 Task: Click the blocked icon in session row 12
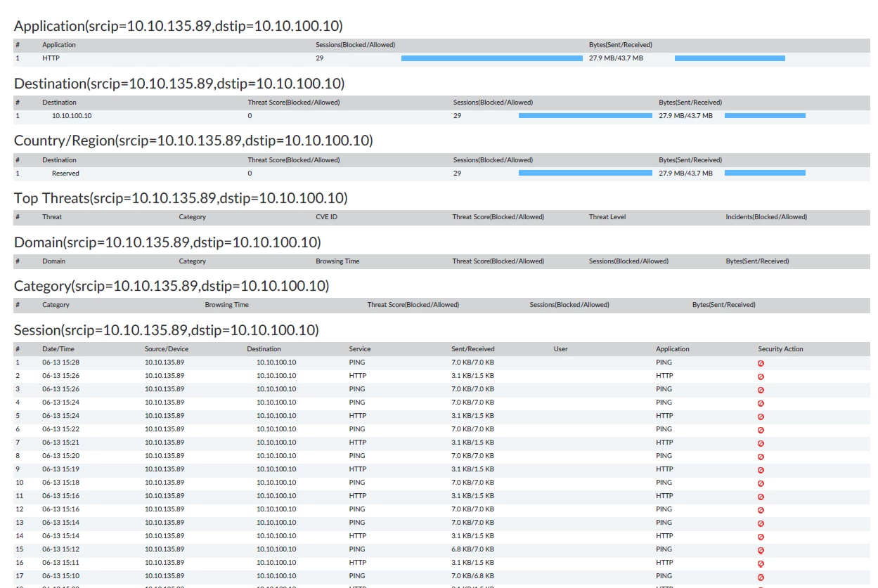pos(761,510)
